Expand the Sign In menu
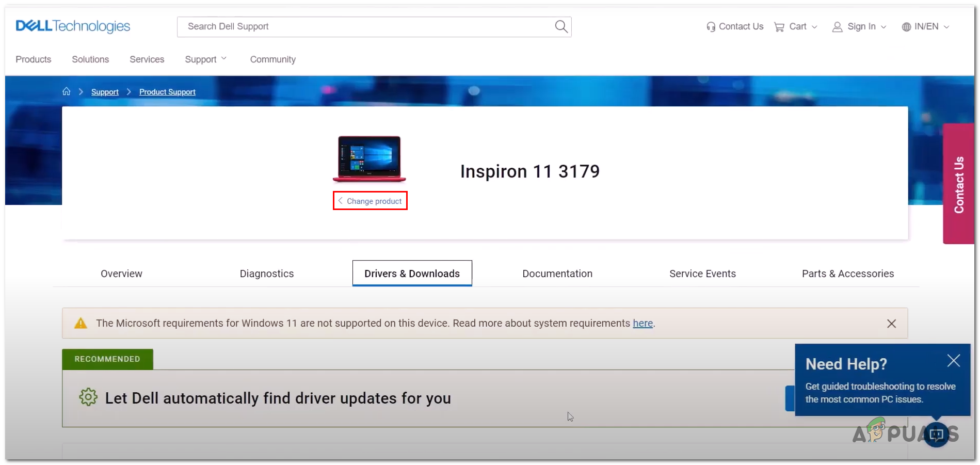The width and height of the screenshot is (980, 465). [859, 27]
